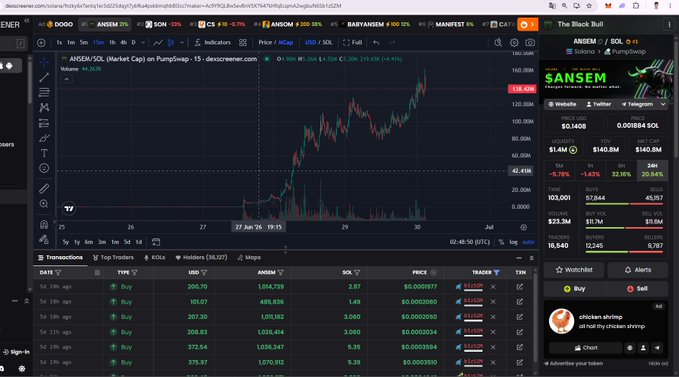
Task: Open the token Telegram link
Action: 637,104
